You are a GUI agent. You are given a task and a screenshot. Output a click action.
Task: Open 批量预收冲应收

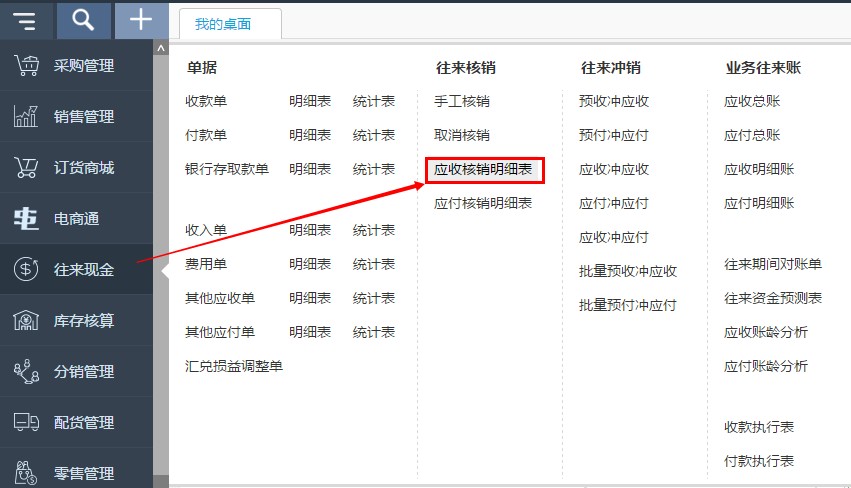[x=628, y=271]
